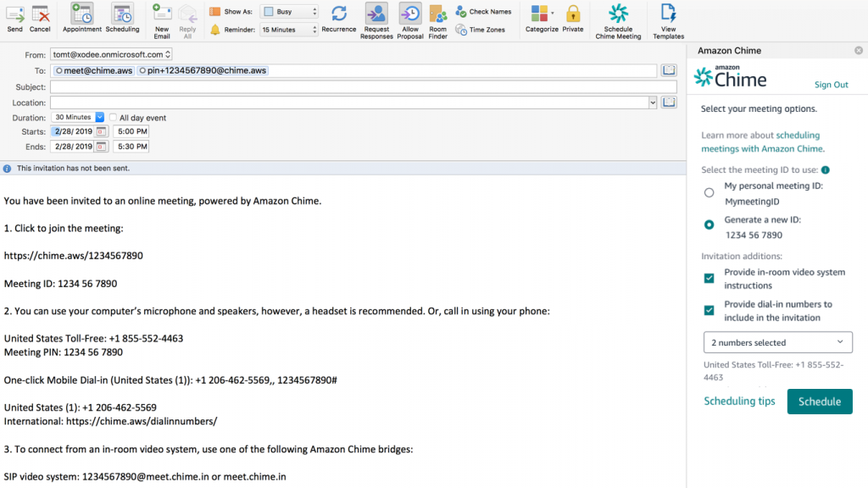This screenshot has height=488, width=868.
Task: Sign Out of Amazon Chime
Action: tap(831, 85)
